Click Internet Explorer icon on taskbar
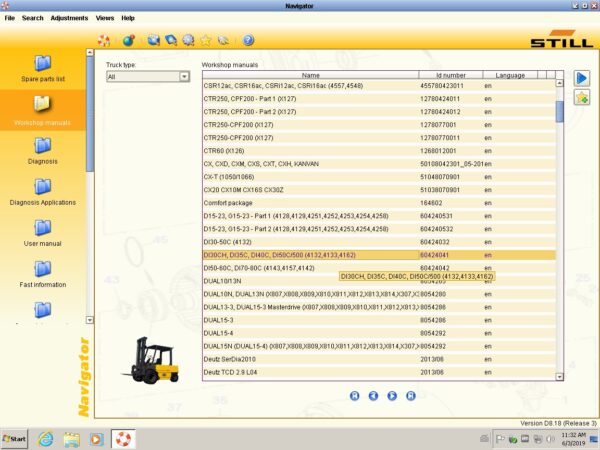This screenshot has width=600, height=450. click(x=46, y=439)
